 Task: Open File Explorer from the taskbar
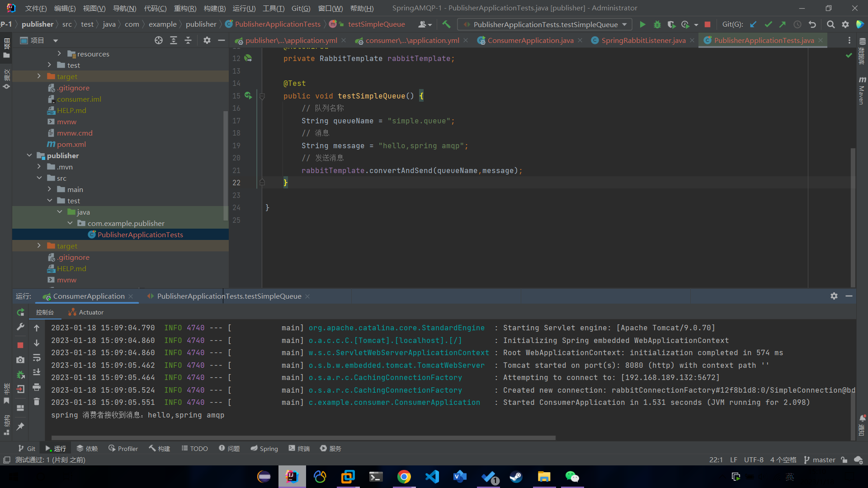[544, 477]
